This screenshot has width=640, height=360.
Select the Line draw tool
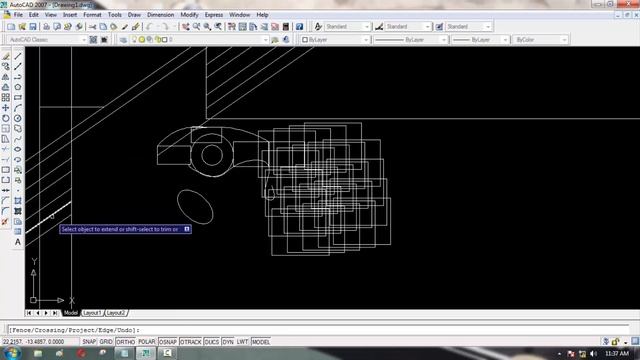18,56
